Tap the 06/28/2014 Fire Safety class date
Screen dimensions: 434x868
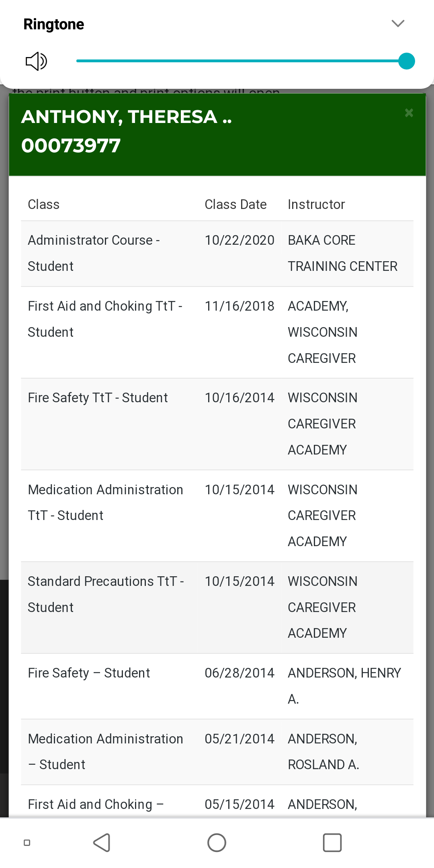pos(239,673)
